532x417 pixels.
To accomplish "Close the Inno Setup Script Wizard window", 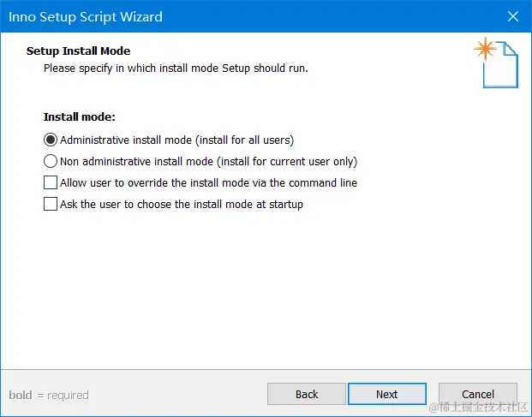I will [x=513, y=16].
